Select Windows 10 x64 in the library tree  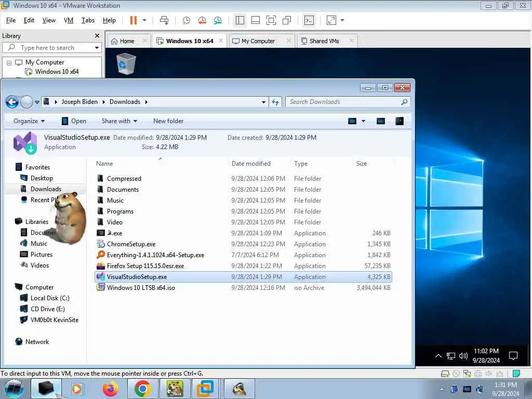click(57, 72)
